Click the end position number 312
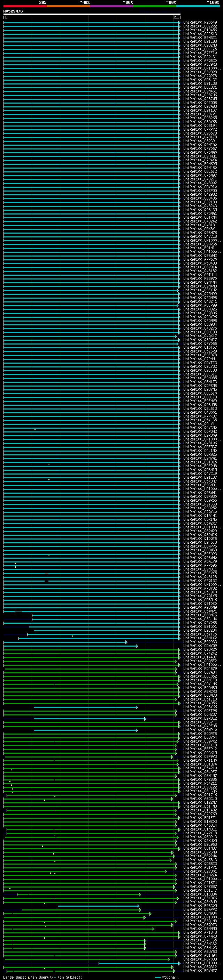The height and width of the screenshot is (980, 223). pyautogui.click(x=176, y=17)
